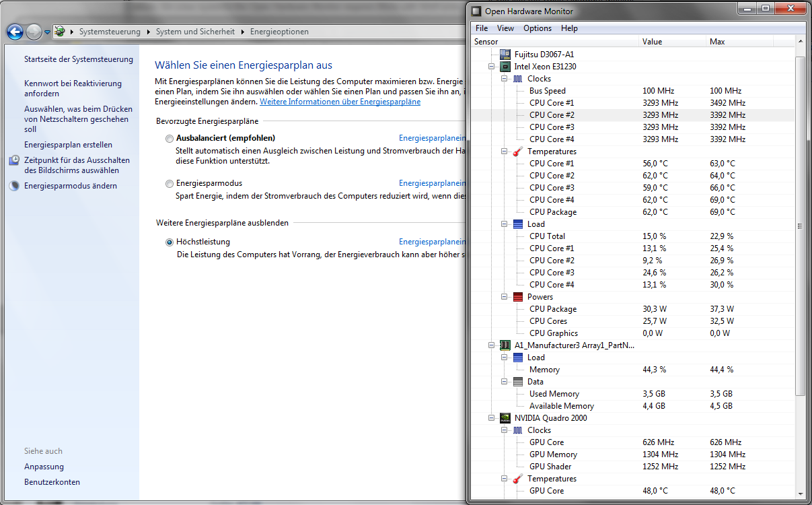This screenshot has width=812, height=505.
Task: Select the Ausbalanciert (empfohlen) power plan
Action: [x=170, y=138]
